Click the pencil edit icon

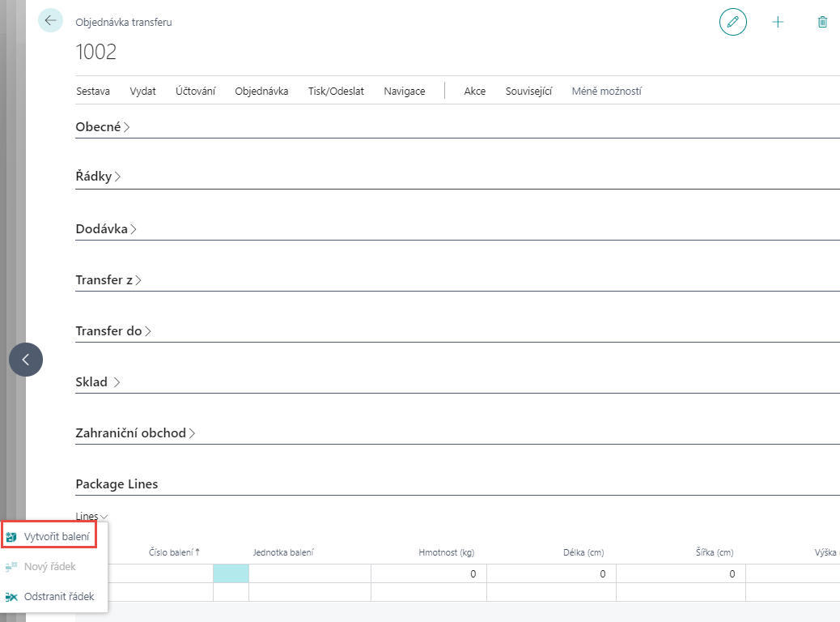(x=732, y=22)
